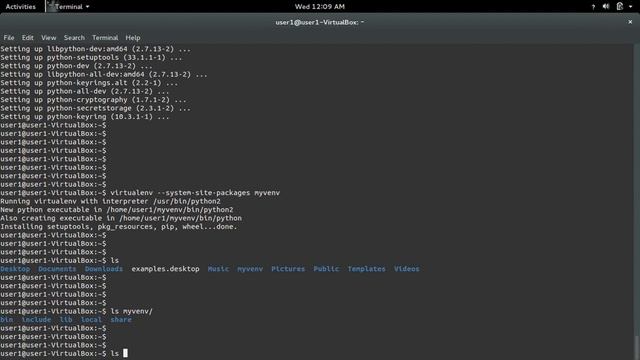Image resolution: width=640 pixels, height=360 pixels.
Task: Click the 'Also creating executable' output line
Action: pos(121,218)
